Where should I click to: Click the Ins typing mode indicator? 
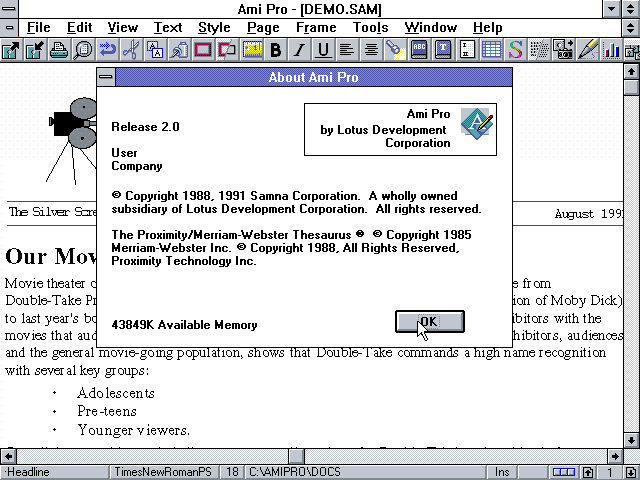pos(502,472)
